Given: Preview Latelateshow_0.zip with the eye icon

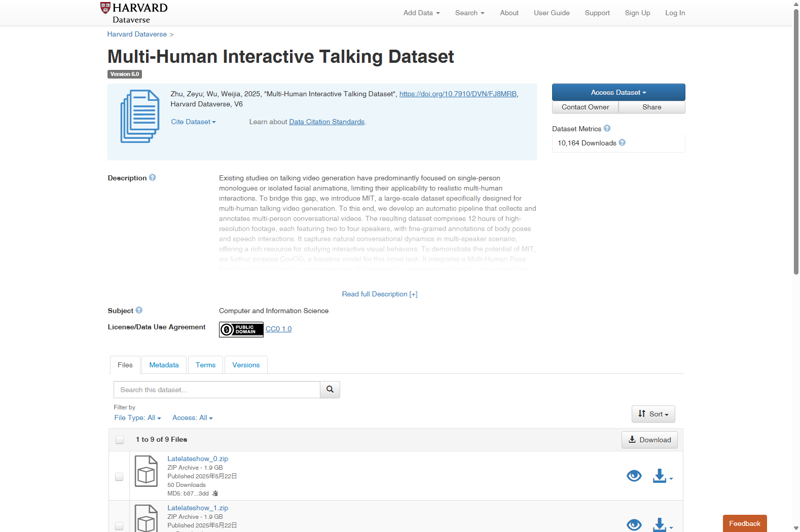Looking at the screenshot, I should (634, 476).
